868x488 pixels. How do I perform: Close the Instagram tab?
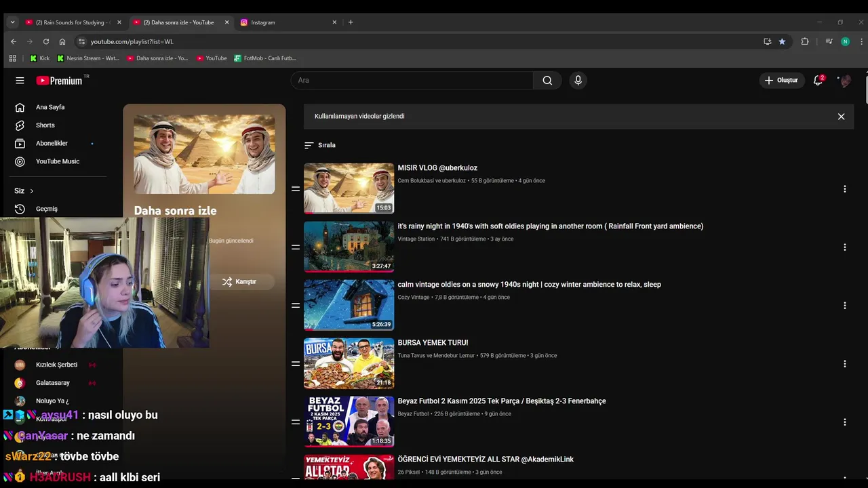[334, 22]
